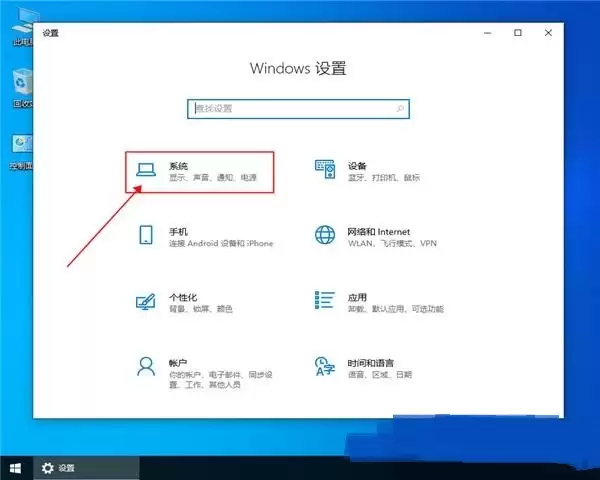
Task: Click the 设置 taskbar button label
Action: click(x=67, y=468)
